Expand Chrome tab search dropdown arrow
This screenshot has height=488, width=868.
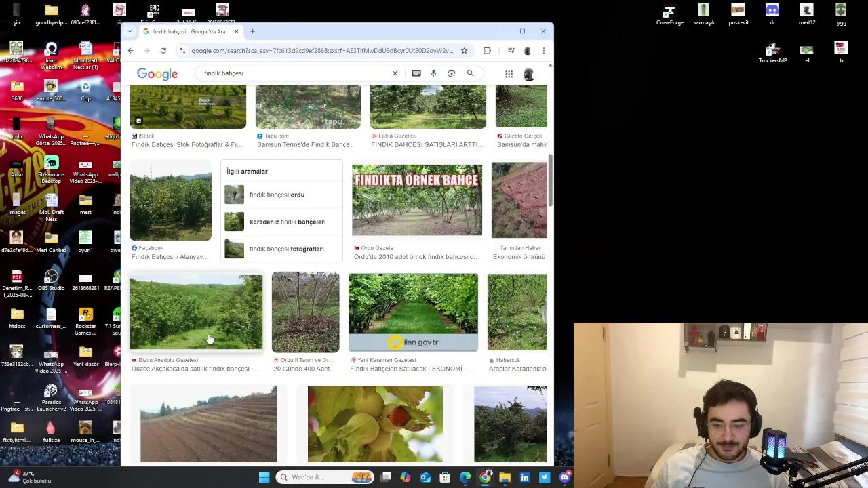click(x=130, y=31)
